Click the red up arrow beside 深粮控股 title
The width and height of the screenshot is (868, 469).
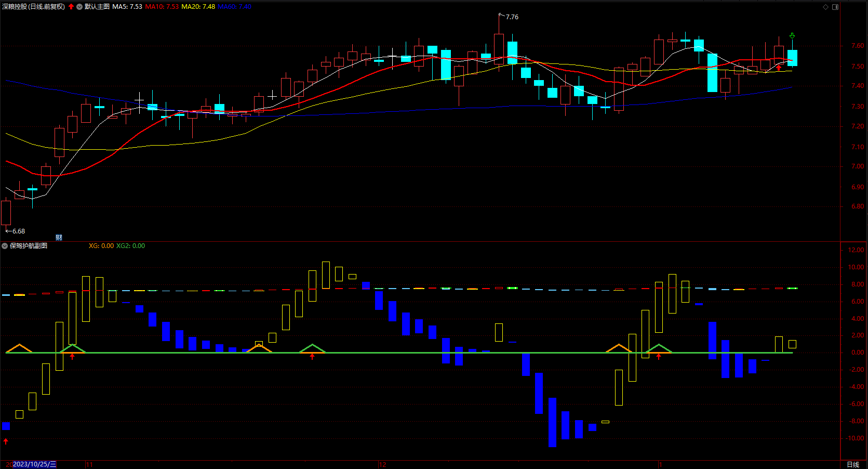pos(71,7)
